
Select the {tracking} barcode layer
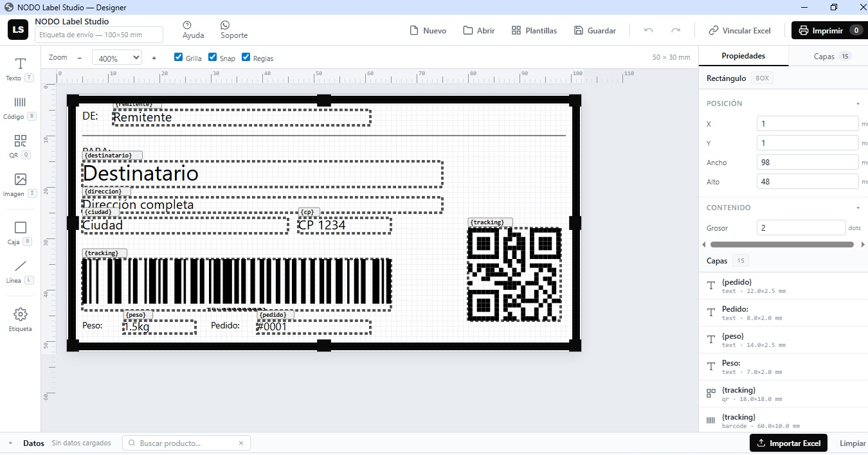pos(783,421)
